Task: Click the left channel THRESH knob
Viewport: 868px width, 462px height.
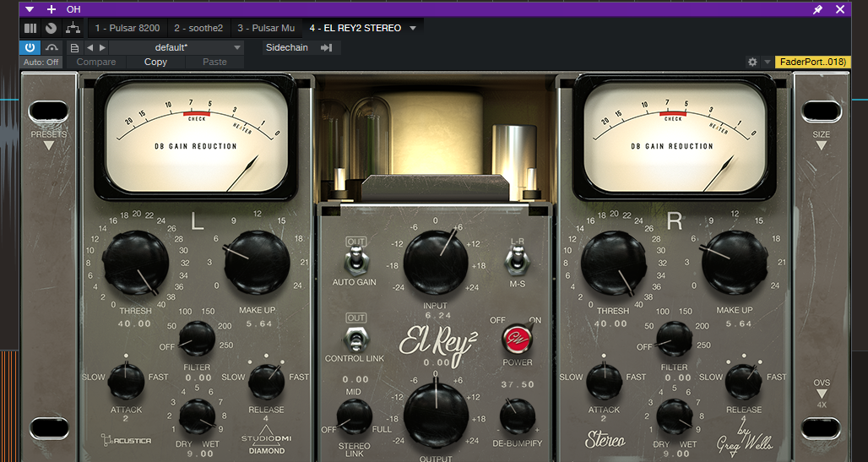Action: [136, 263]
